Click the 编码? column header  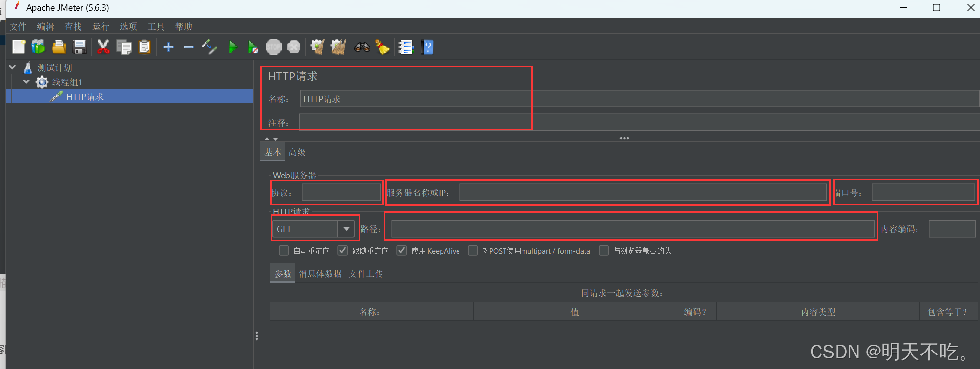(x=696, y=312)
